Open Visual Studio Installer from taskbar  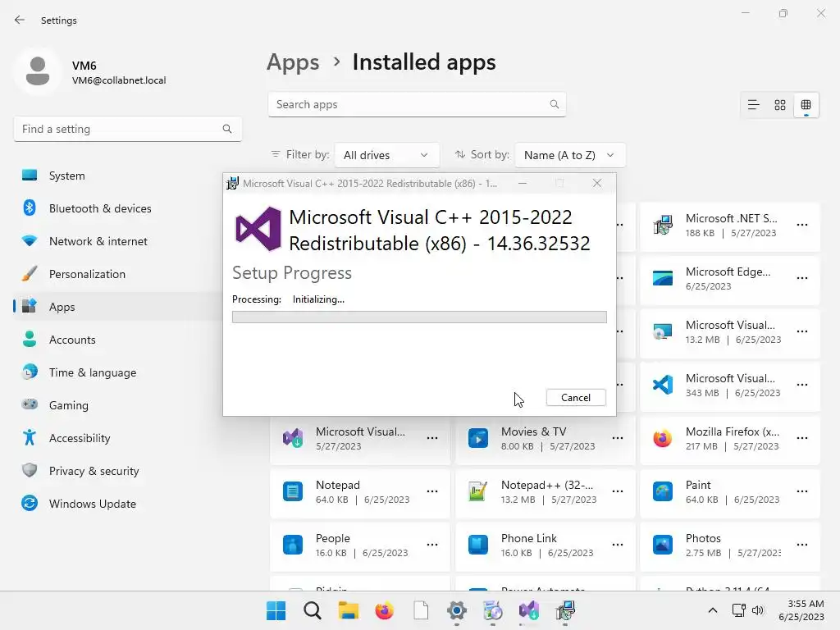[529, 610]
